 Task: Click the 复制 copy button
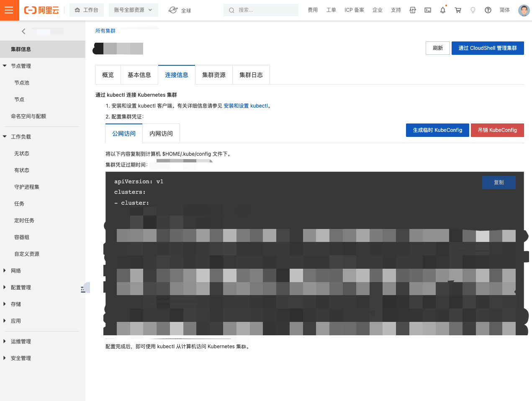coord(499,183)
